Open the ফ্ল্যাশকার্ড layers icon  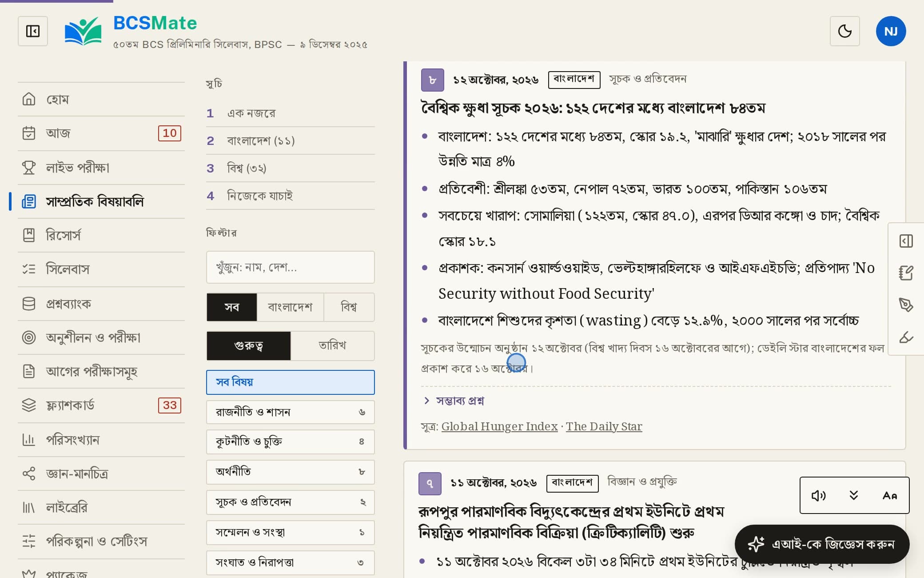pos(29,405)
